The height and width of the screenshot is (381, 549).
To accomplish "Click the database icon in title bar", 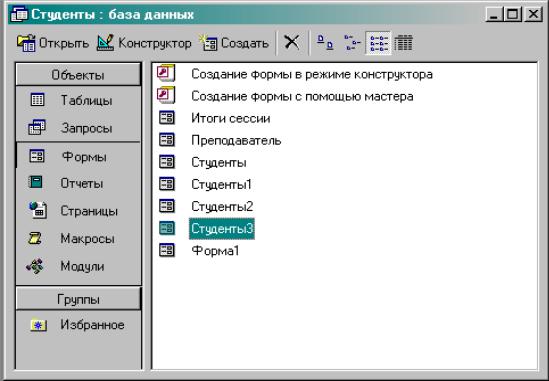I will pyautogui.click(x=19, y=14).
